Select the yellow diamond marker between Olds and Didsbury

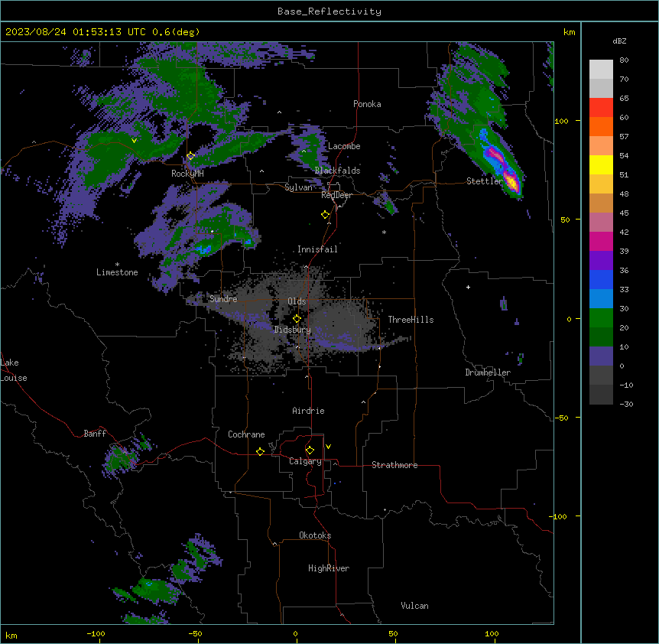[x=297, y=318]
